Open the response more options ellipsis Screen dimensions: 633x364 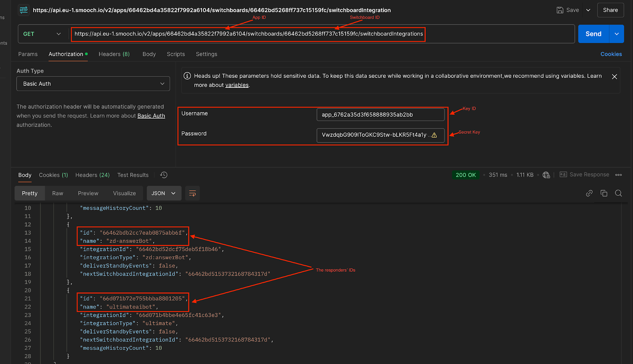pyautogui.click(x=619, y=175)
